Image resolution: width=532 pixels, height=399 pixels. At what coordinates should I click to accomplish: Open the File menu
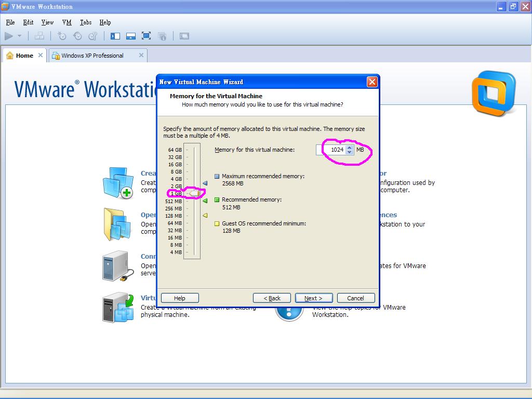pyautogui.click(x=10, y=22)
